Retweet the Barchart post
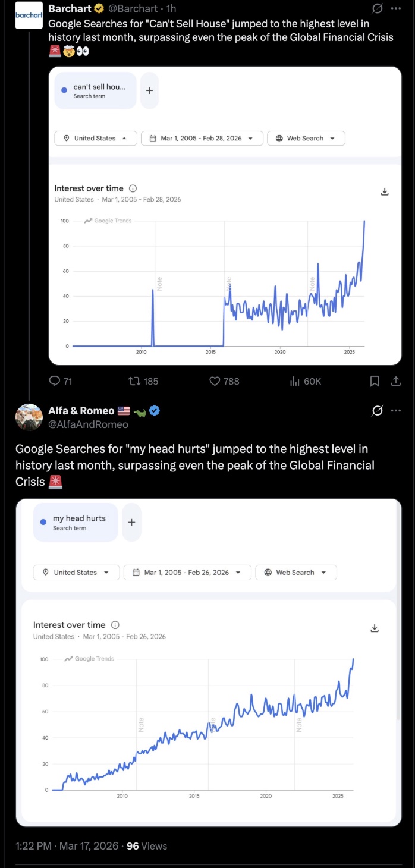Screen dimensions: 415x868 coord(133,381)
